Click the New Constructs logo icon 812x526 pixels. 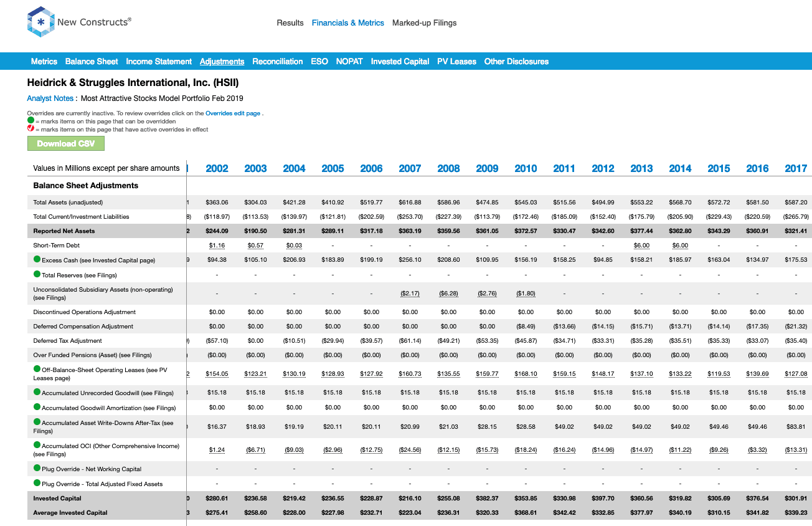point(41,22)
